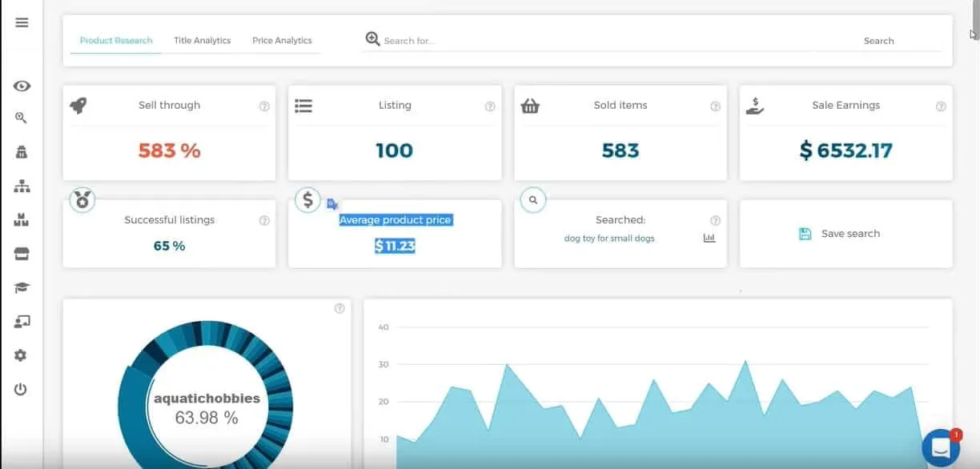Switch to Product Research tab
This screenshot has width=980, height=469.
[x=116, y=41]
